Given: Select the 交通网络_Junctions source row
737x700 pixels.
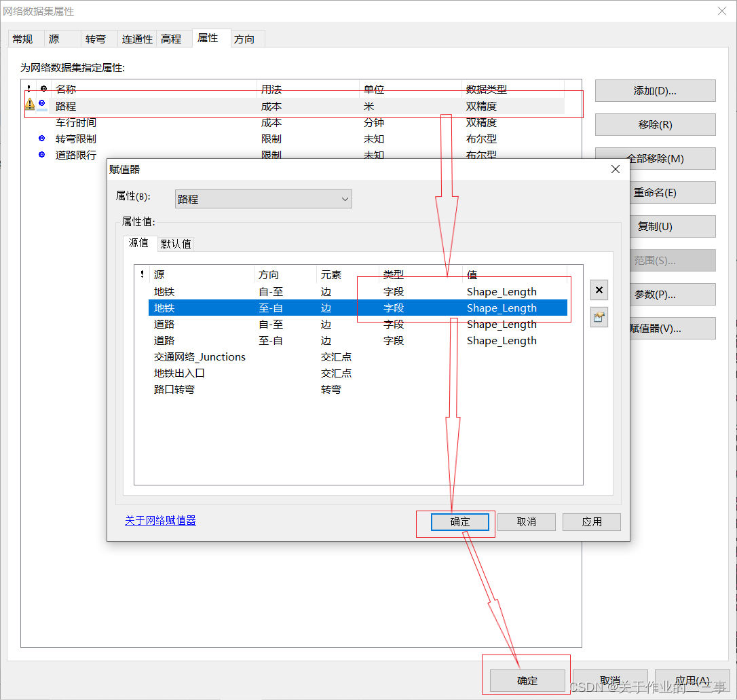Looking at the screenshot, I should tap(358, 357).
